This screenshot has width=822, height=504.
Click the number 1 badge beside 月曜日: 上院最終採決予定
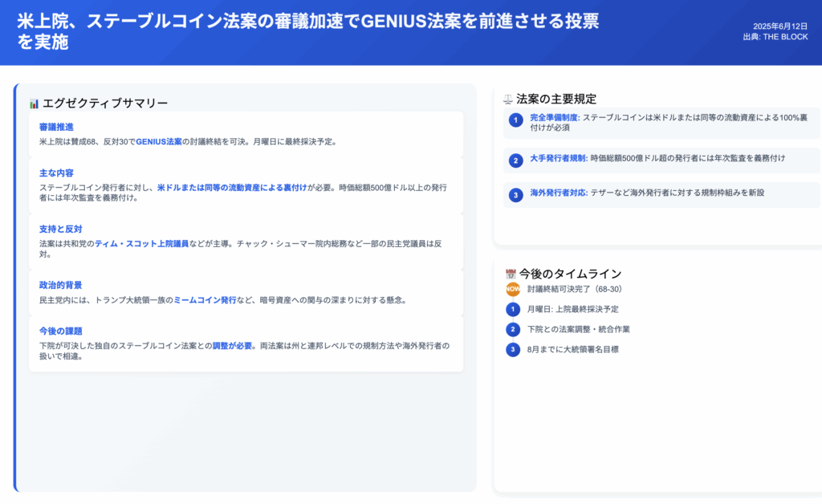click(513, 309)
